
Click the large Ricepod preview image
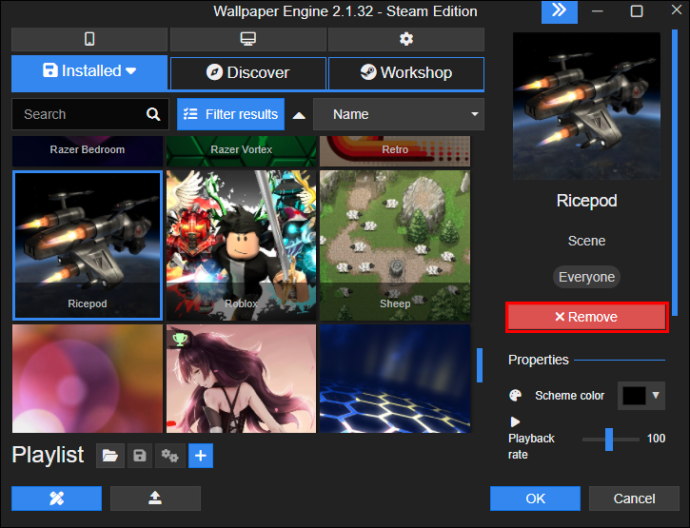coord(587,106)
